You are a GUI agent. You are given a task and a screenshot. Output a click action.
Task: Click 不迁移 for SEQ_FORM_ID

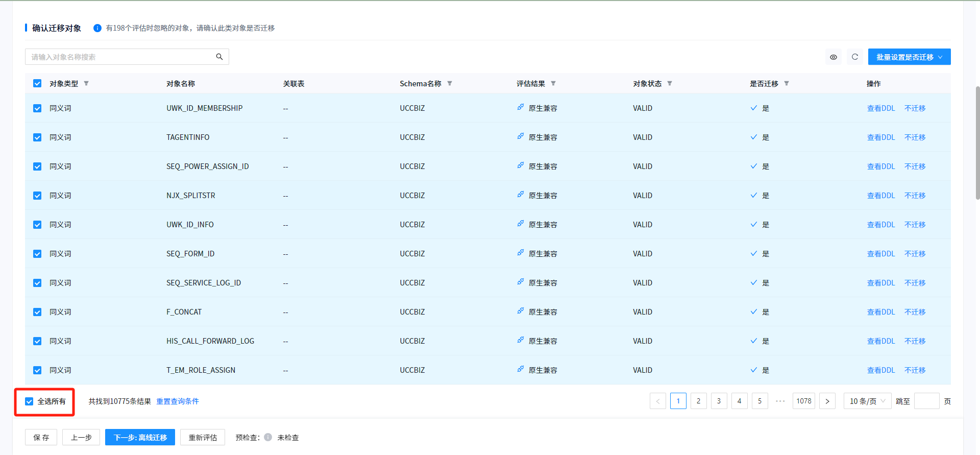tap(915, 254)
